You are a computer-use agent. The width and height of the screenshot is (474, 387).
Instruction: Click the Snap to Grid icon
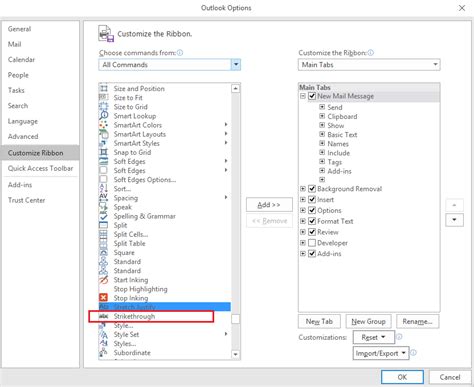pyautogui.click(x=104, y=152)
